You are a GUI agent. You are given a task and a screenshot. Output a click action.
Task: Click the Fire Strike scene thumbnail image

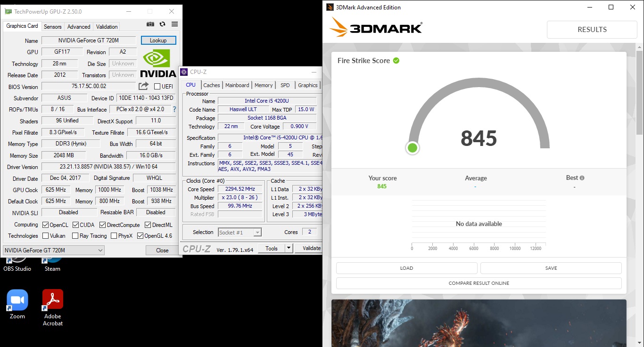(479, 323)
